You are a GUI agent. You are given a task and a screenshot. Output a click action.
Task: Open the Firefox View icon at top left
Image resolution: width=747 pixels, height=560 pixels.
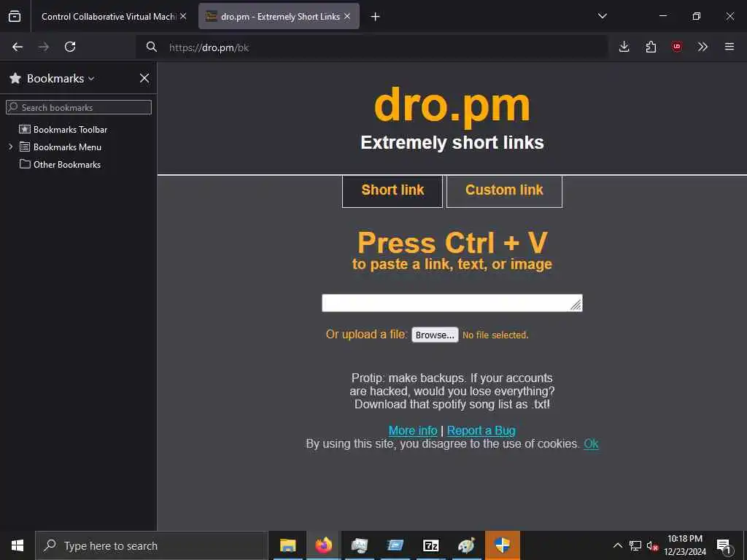(15, 16)
